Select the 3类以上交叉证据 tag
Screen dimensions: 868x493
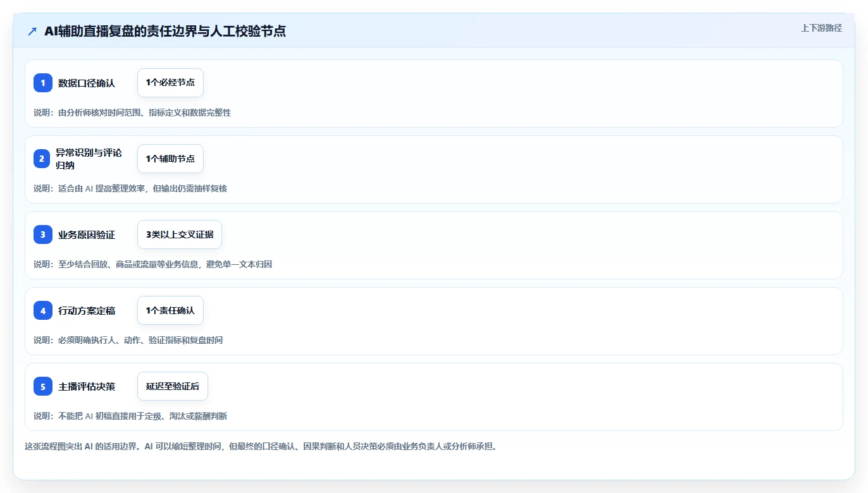180,234
